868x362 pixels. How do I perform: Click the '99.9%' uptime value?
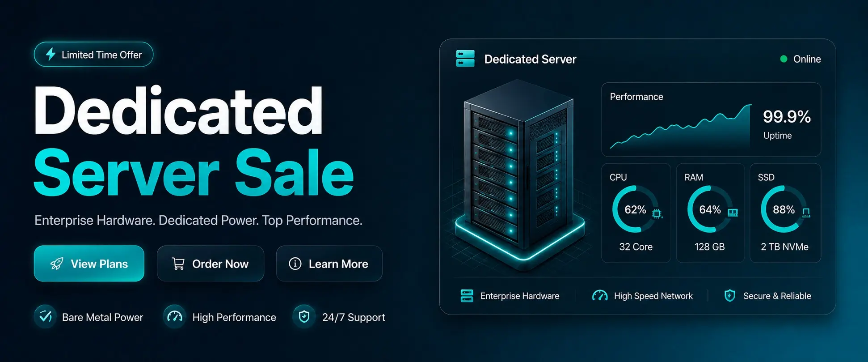click(787, 116)
